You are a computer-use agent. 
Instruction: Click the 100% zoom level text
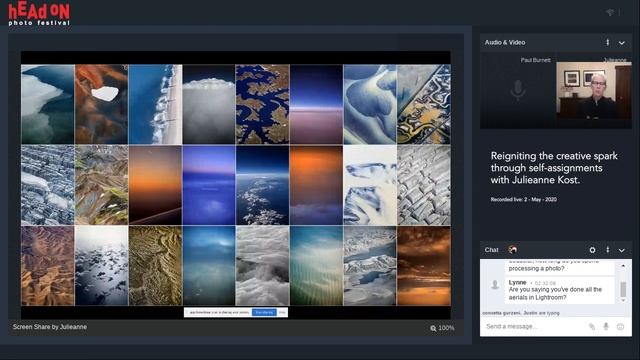coord(446,328)
